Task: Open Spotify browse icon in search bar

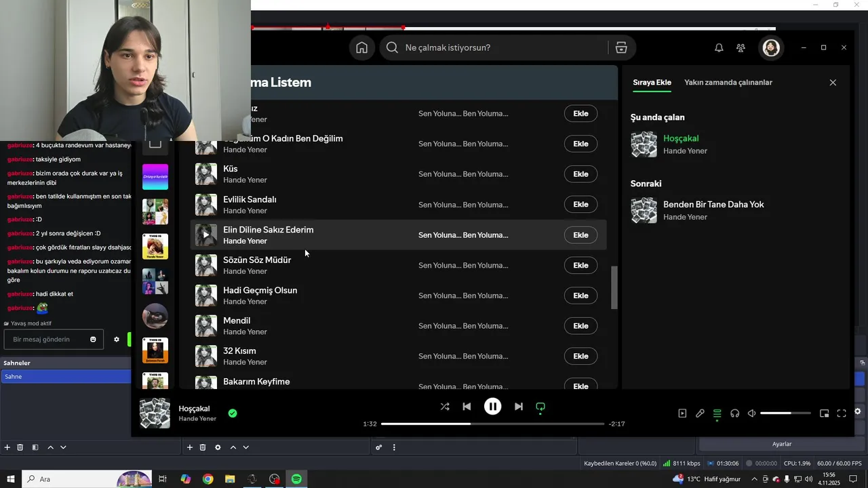Action: point(621,47)
